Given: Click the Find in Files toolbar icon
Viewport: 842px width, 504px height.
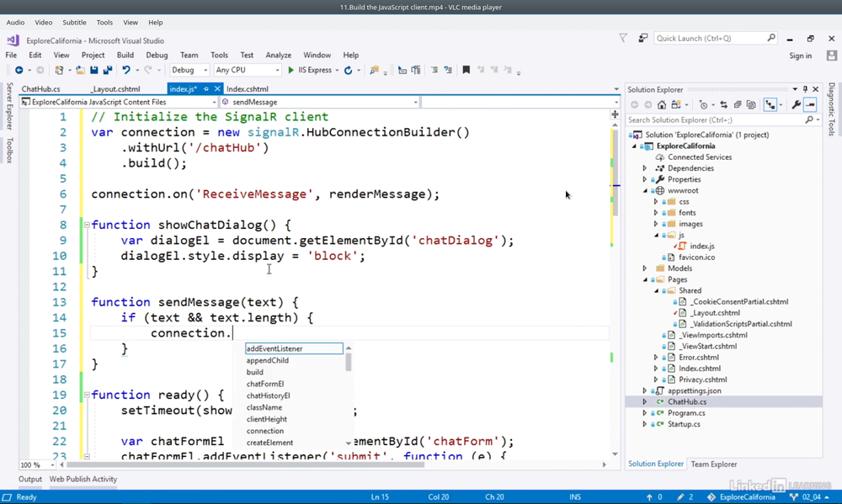Looking at the screenshot, I should click(375, 71).
